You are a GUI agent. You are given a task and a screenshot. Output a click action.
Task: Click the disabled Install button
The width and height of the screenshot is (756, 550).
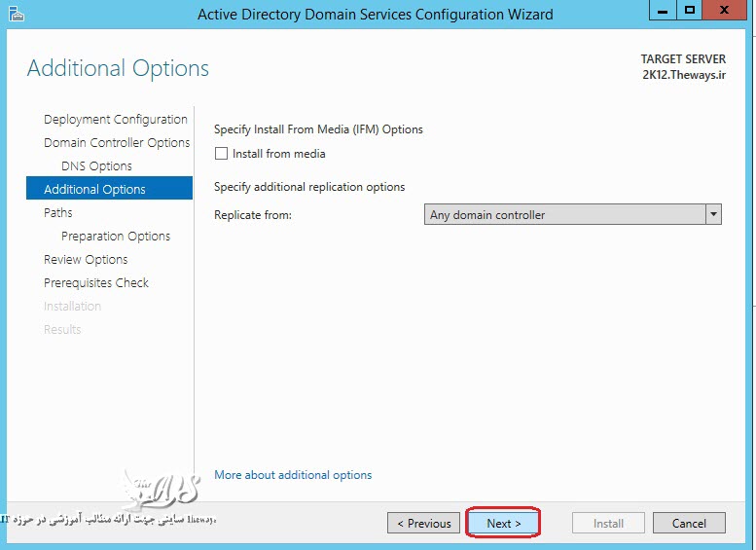608,523
